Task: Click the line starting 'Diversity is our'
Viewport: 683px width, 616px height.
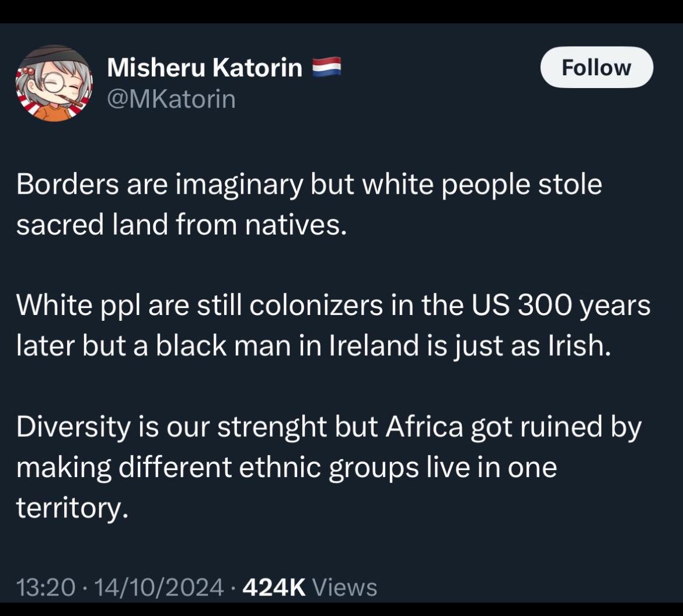Action: [x=329, y=427]
